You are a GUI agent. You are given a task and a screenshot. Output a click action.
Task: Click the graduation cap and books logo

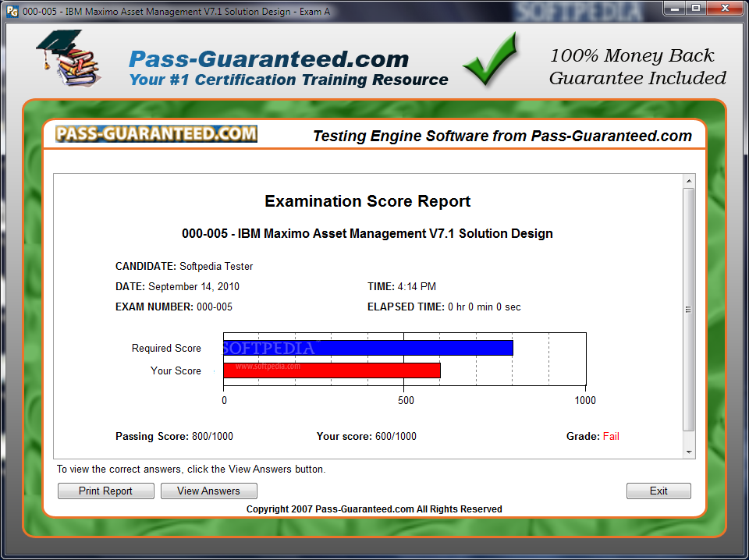coord(67,58)
